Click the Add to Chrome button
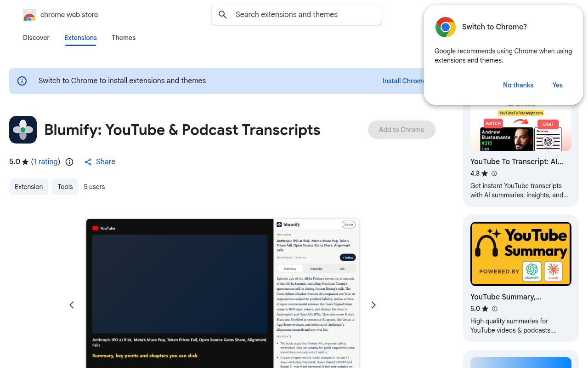The image size is (588, 368). [401, 130]
